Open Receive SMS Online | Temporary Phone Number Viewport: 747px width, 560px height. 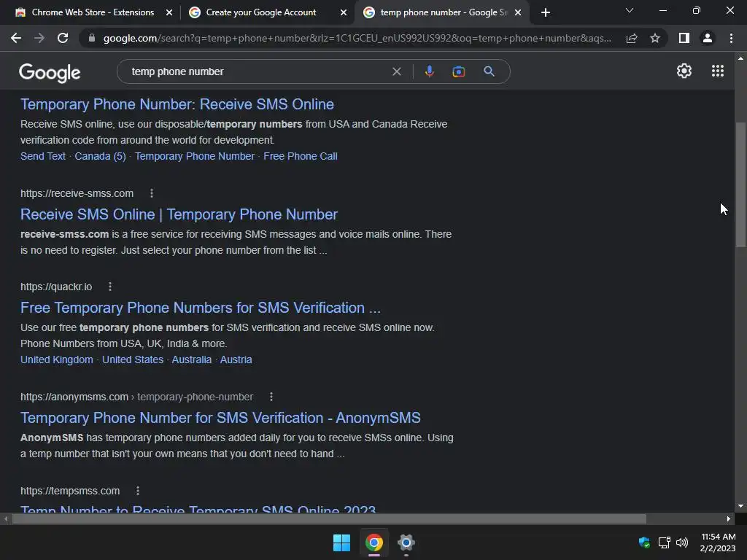pos(179,214)
